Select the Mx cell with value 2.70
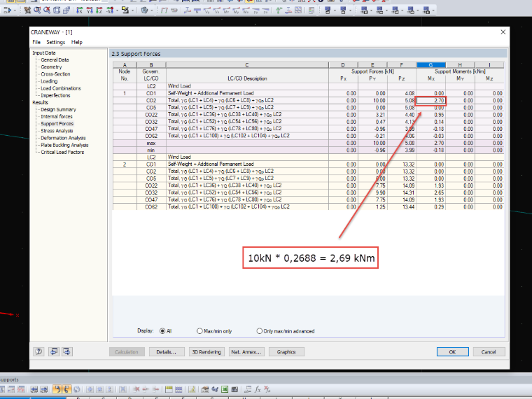 tap(431, 100)
